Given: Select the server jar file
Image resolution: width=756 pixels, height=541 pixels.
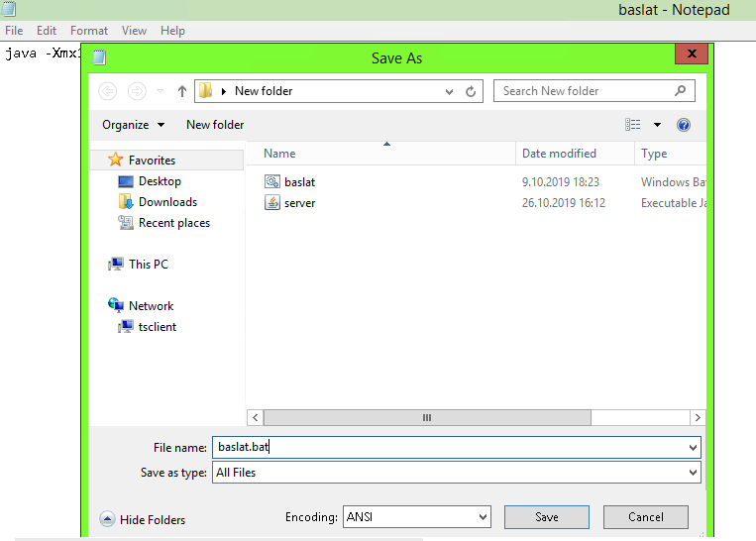Looking at the screenshot, I should [x=299, y=203].
